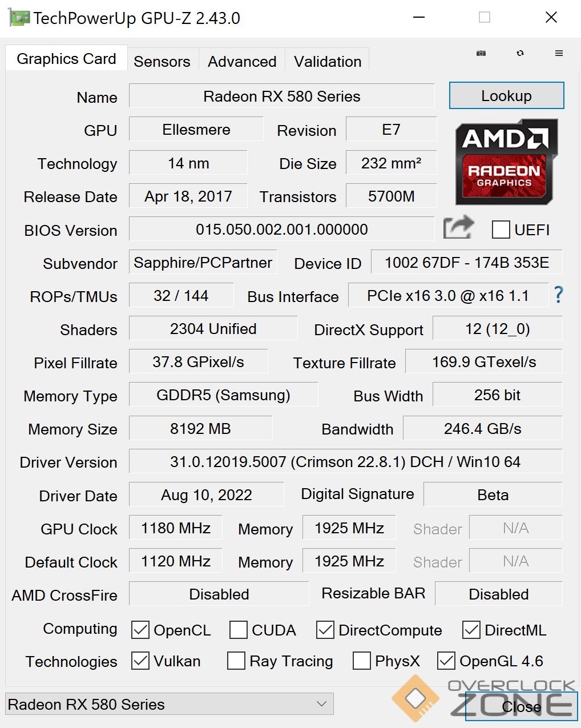Click the Lookup button

[x=506, y=95]
